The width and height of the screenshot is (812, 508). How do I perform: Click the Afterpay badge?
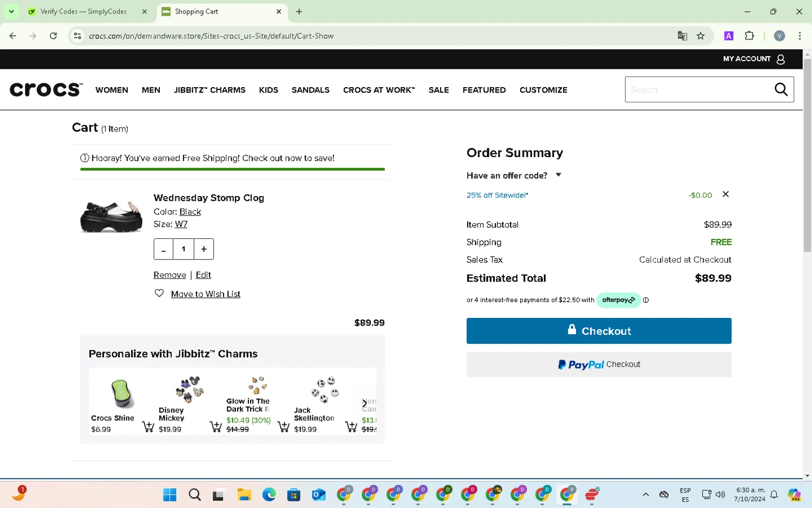[619, 300]
